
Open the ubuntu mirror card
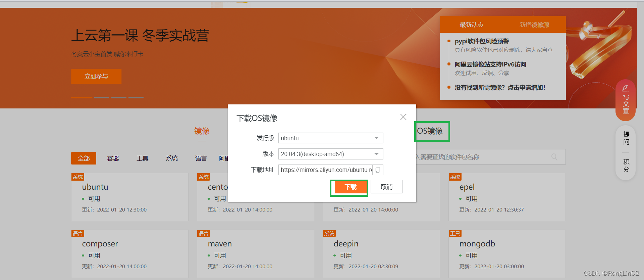pyautogui.click(x=129, y=197)
